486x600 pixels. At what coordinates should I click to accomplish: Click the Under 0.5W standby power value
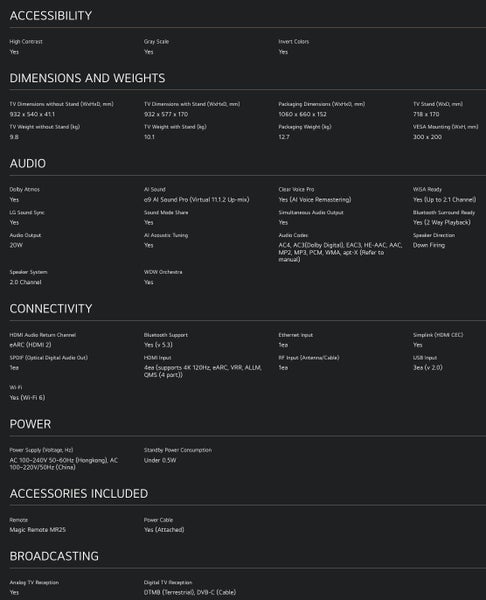[x=160, y=460]
